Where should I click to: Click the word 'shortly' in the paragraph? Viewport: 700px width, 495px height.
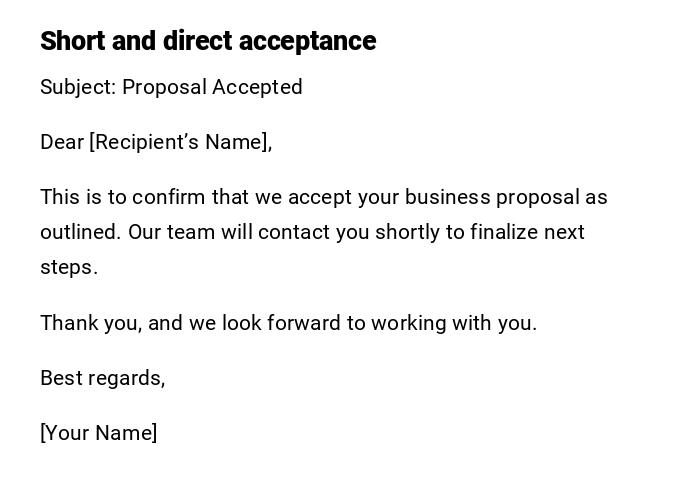click(407, 232)
